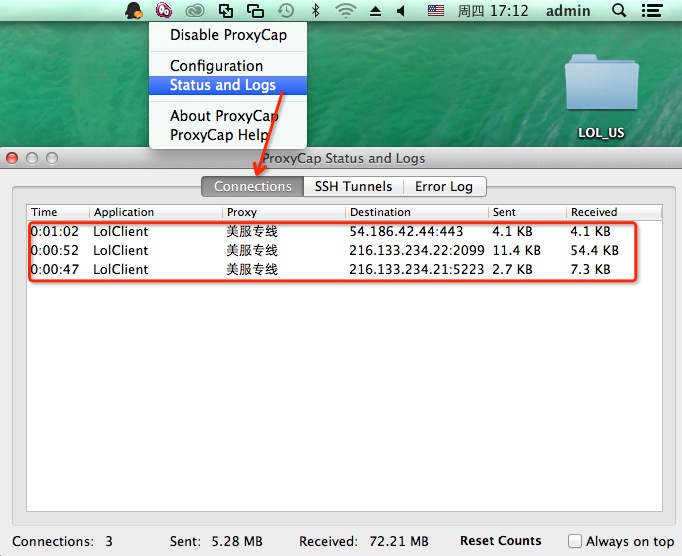
Task: Click the 2.7 KB sent value
Action: [512, 270]
